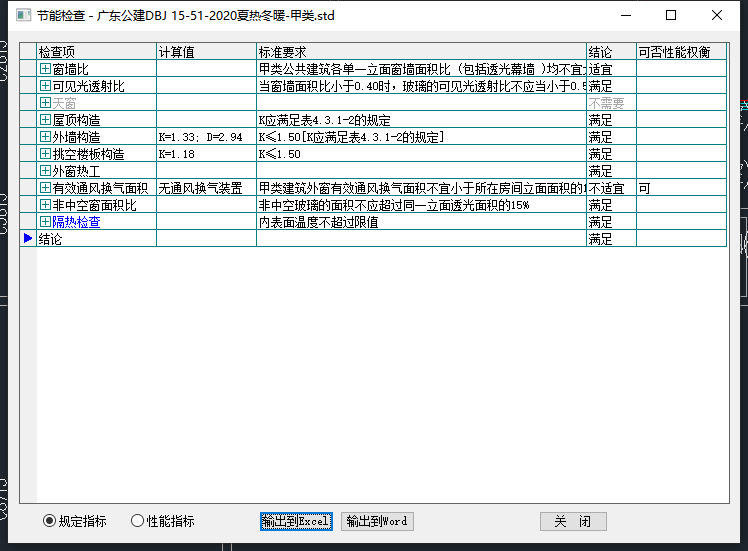Select the 规定指标 radio button
748x551 pixels.
50,521
